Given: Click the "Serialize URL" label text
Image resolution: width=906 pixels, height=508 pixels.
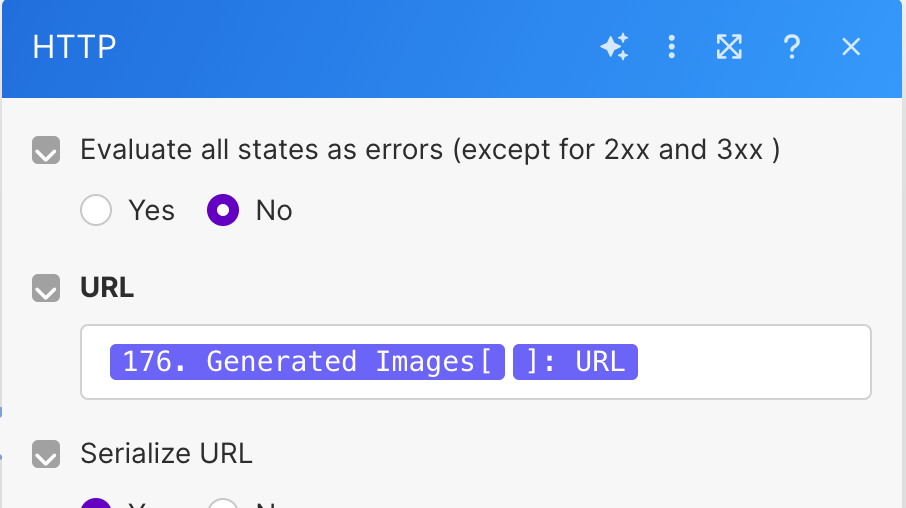Looking at the screenshot, I should 166,454.
